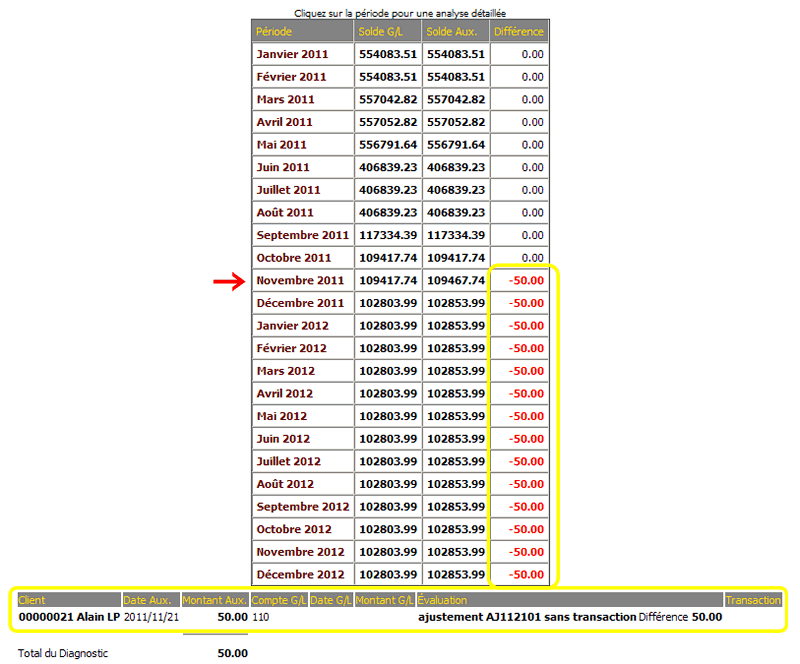The height and width of the screenshot is (664, 800).
Task: Select the Décembre 2011 period link
Action: pos(301,303)
